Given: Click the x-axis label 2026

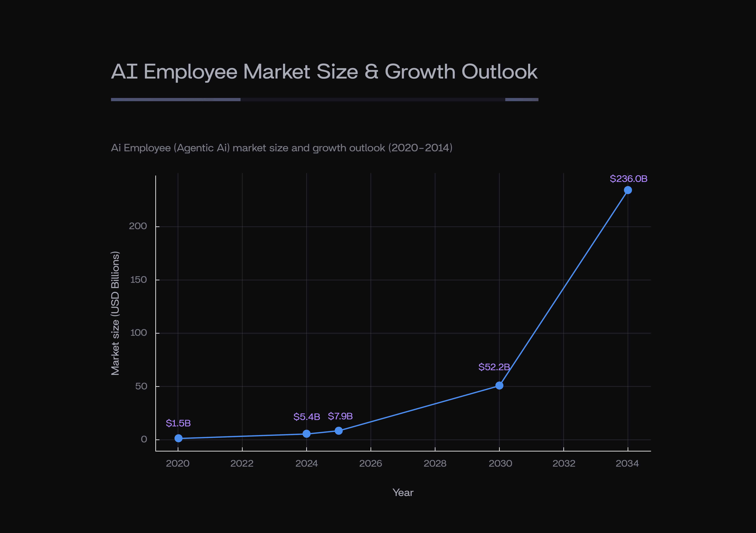Looking at the screenshot, I should point(371,463).
